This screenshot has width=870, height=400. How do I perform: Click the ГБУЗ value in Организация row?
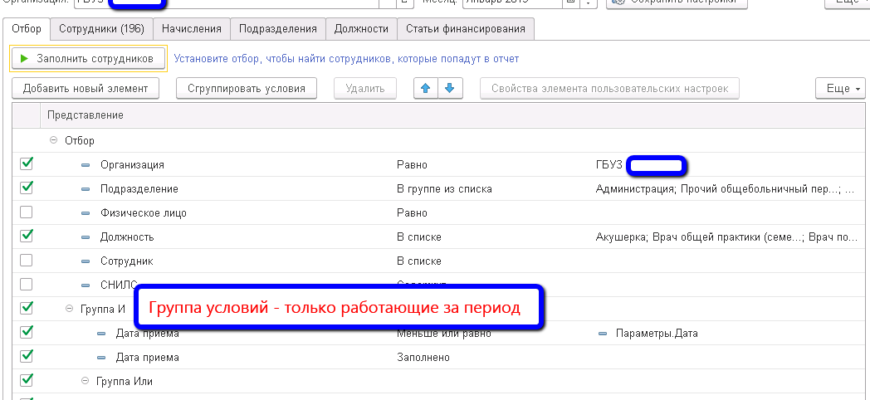pyautogui.click(x=609, y=165)
